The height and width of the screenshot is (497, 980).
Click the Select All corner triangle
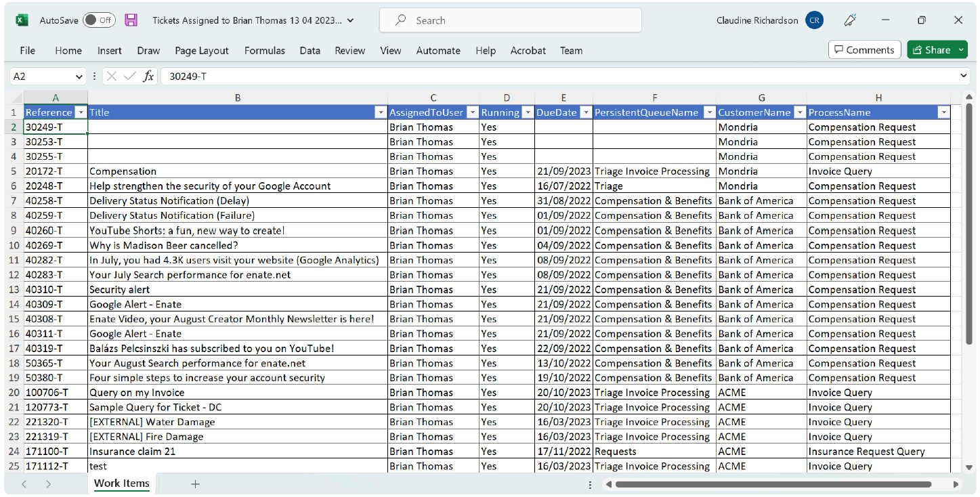16,98
